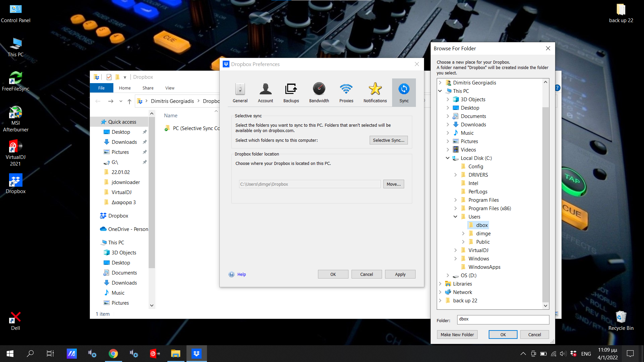Open Windows Start menu
This screenshot has height=362, width=644.
click(10, 354)
